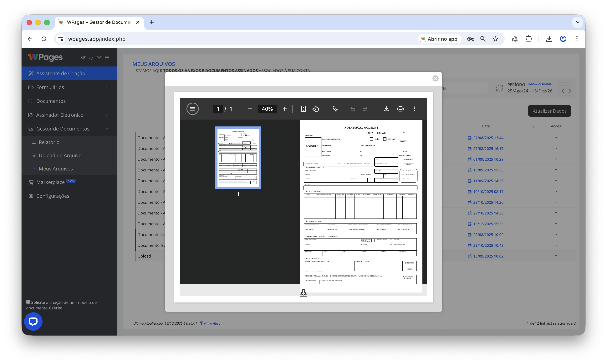Open Upload de Arquivo page
This screenshot has width=607, height=364.
60,155
